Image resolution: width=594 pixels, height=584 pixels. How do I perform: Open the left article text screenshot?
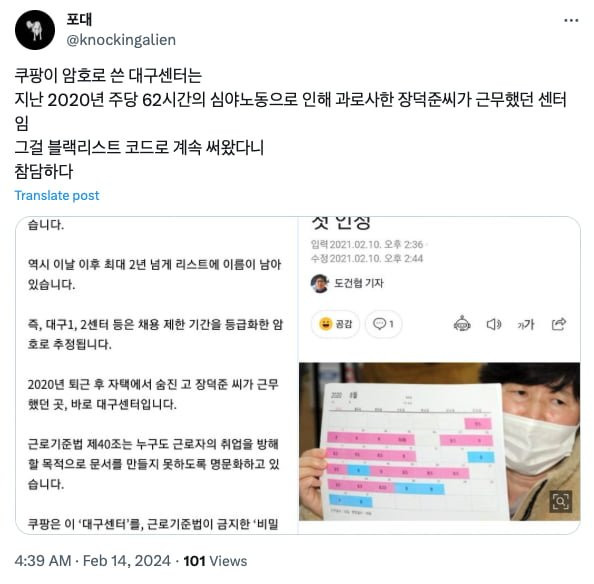[x=157, y=375]
